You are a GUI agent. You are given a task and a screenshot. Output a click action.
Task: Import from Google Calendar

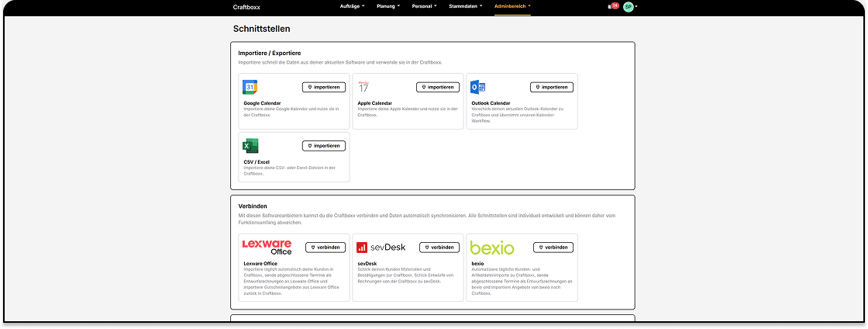click(324, 87)
